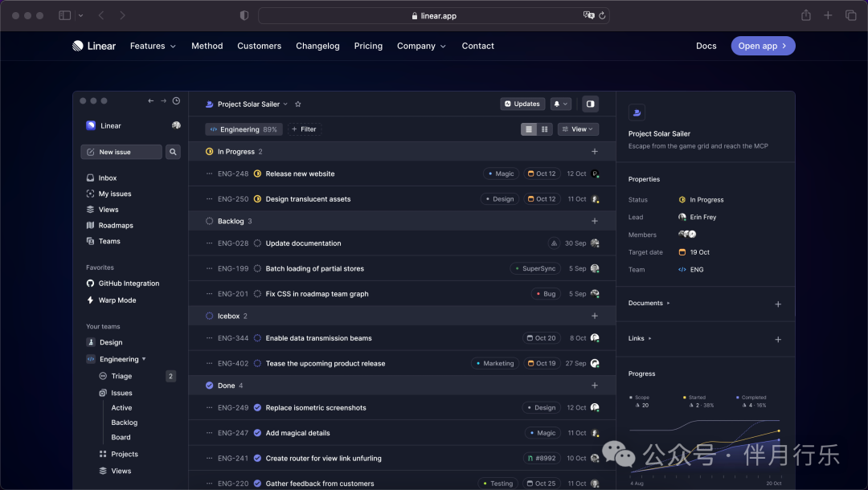This screenshot has width=868, height=490.
Task: Go forward with app sidebar right arrow
Action: coord(163,100)
